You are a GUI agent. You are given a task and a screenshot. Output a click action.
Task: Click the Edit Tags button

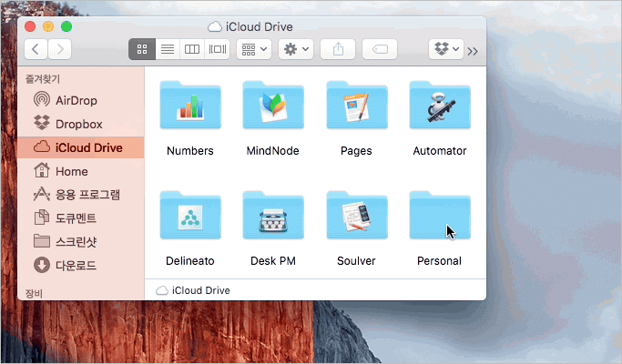(x=380, y=49)
